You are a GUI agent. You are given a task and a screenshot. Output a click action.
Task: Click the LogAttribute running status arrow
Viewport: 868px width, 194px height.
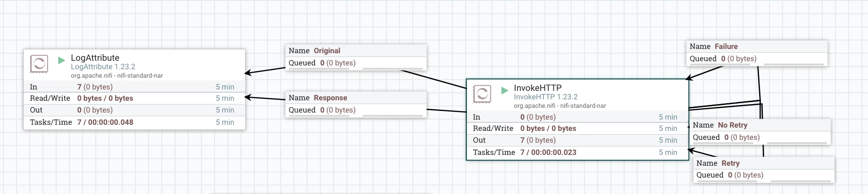click(61, 60)
